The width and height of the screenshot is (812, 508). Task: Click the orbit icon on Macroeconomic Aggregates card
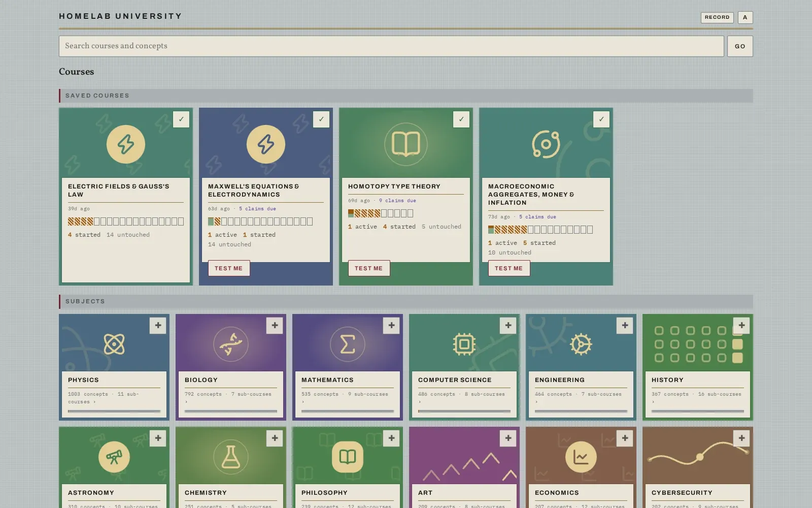point(546,144)
